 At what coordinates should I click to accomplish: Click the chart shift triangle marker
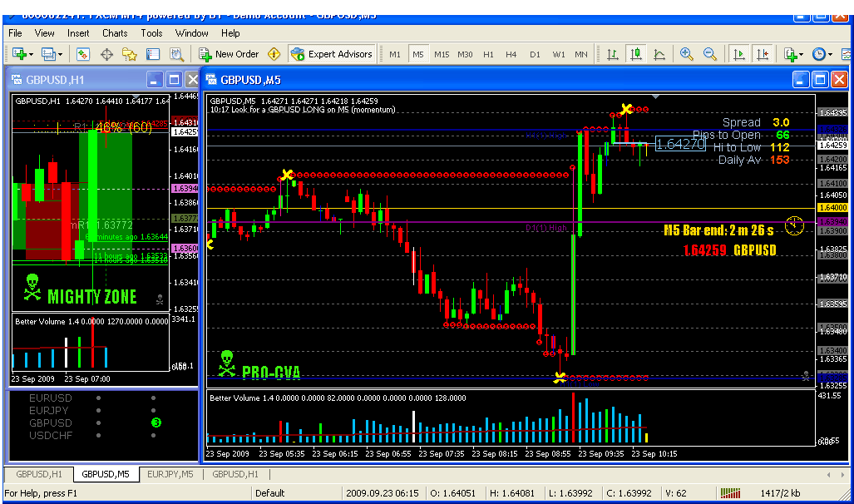[656, 96]
